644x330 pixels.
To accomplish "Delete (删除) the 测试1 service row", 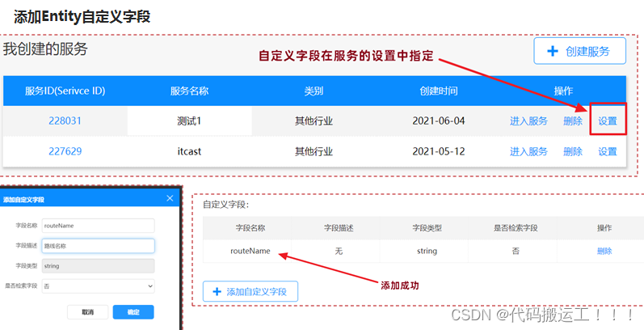I will coord(572,121).
